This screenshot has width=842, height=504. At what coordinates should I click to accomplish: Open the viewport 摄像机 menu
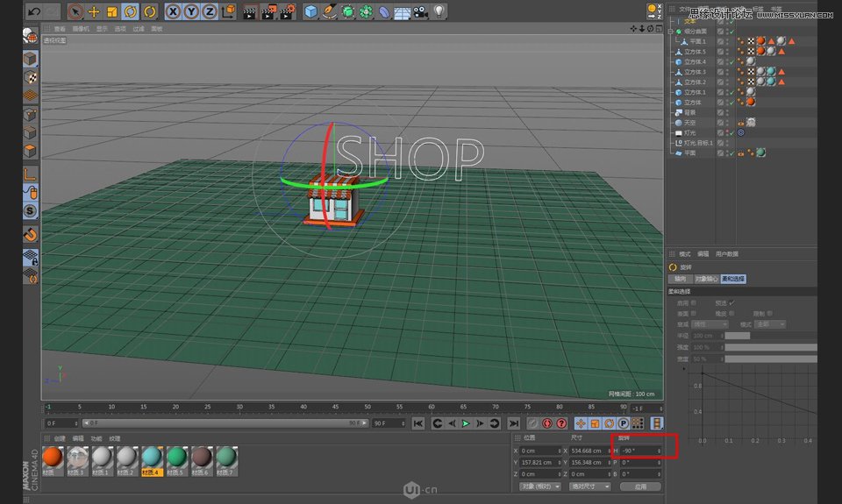click(x=81, y=29)
